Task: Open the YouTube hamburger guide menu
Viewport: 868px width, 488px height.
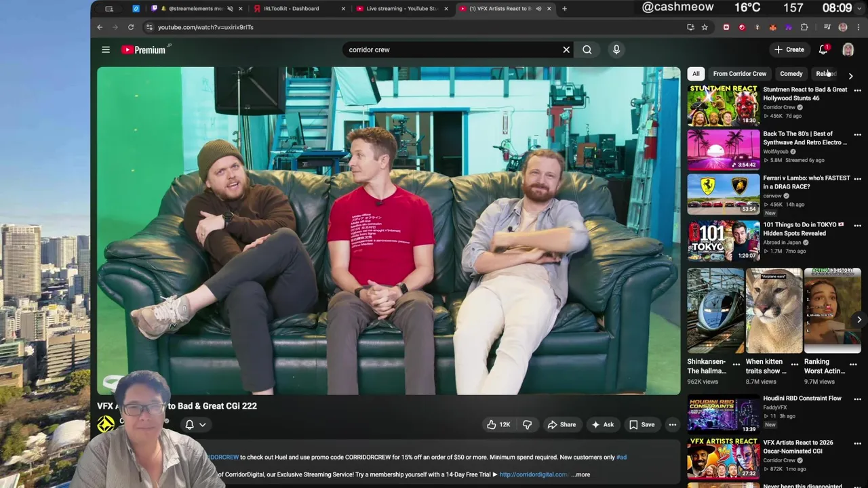Action: (x=106, y=49)
